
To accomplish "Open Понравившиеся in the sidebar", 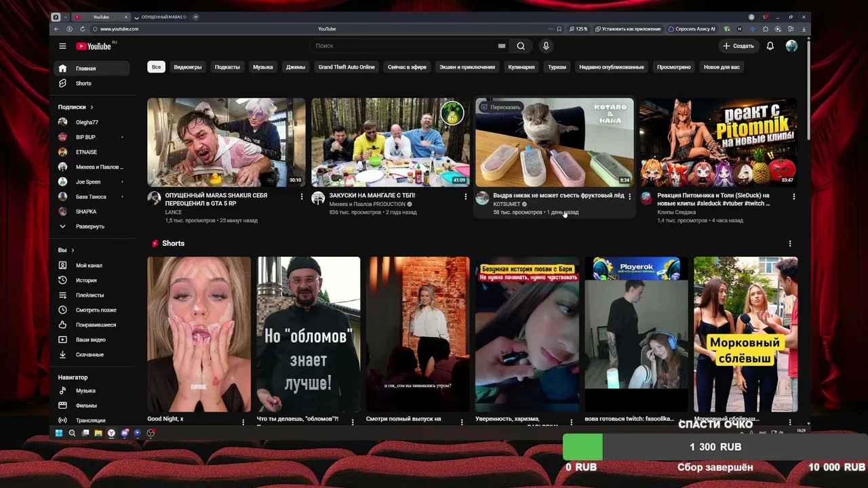I will [92, 325].
